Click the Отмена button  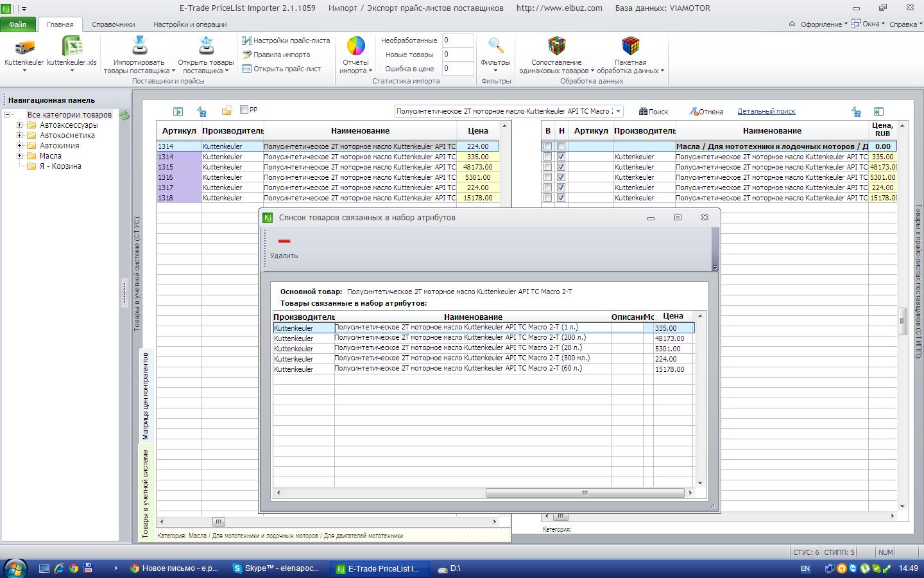706,111
